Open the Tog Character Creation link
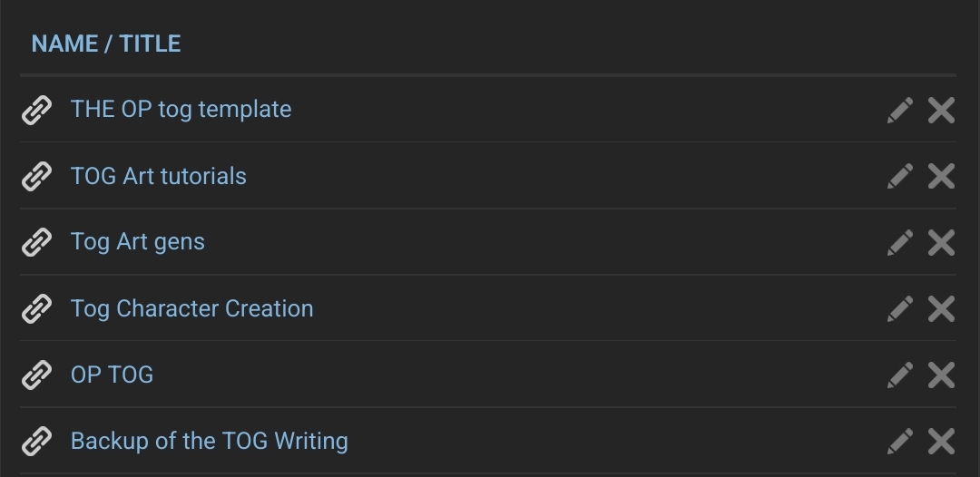Screen dimensions: 980x477 [x=191, y=308]
